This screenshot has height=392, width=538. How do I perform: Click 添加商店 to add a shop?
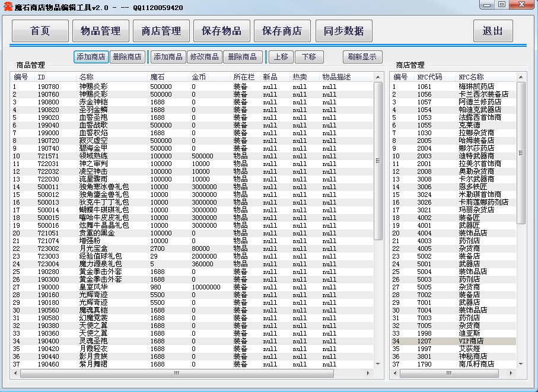point(91,57)
